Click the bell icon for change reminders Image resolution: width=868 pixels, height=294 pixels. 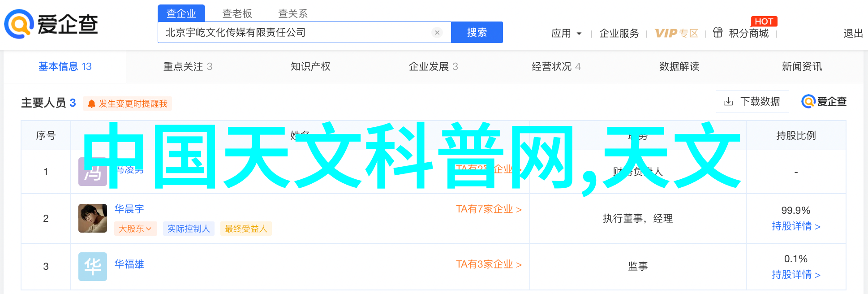point(92,104)
